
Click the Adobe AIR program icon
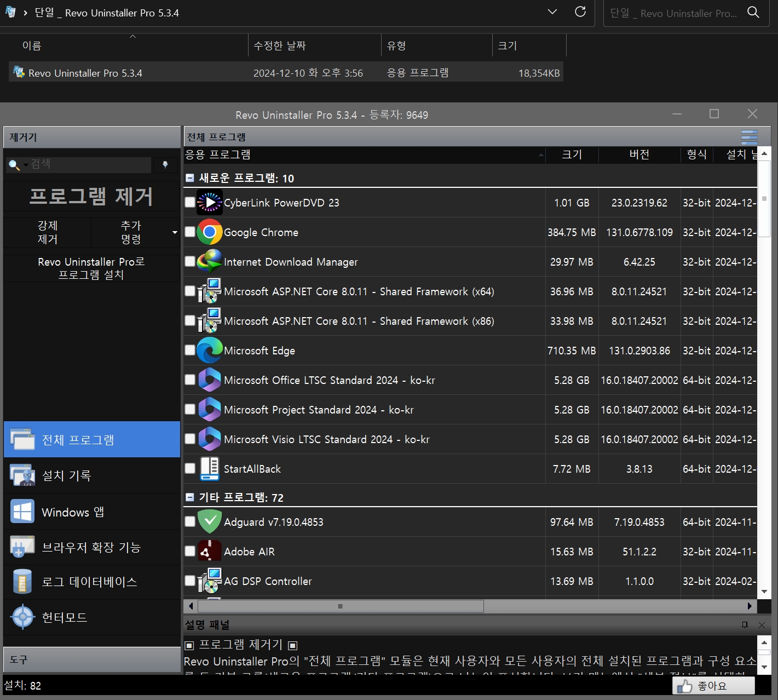(x=210, y=552)
